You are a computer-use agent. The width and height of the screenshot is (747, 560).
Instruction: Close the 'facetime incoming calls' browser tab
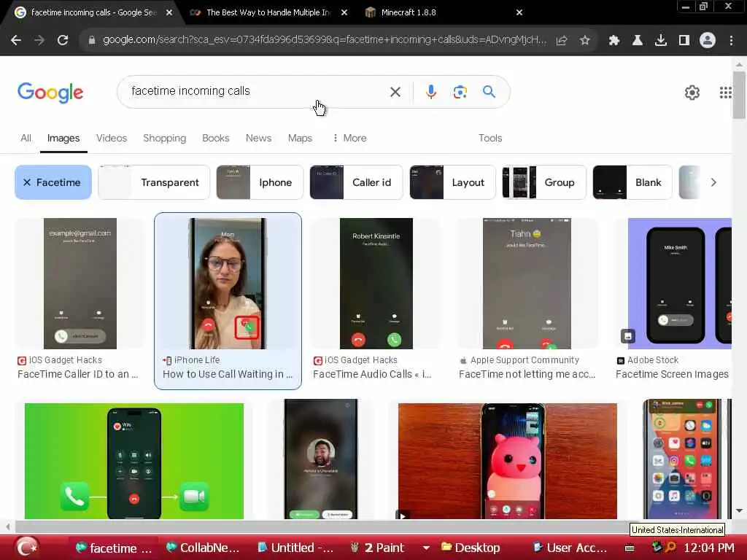(169, 13)
